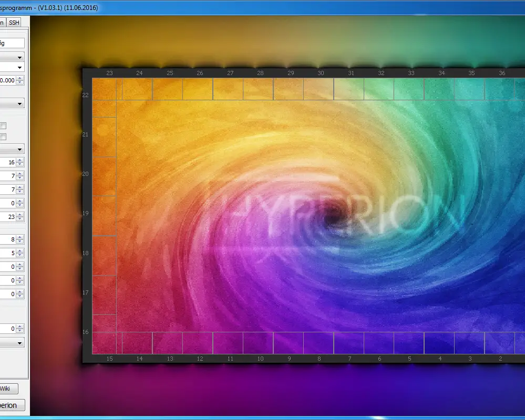This screenshot has width=525, height=420.
Task: Click LED number 25 on the preview
Action: tap(170, 73)
